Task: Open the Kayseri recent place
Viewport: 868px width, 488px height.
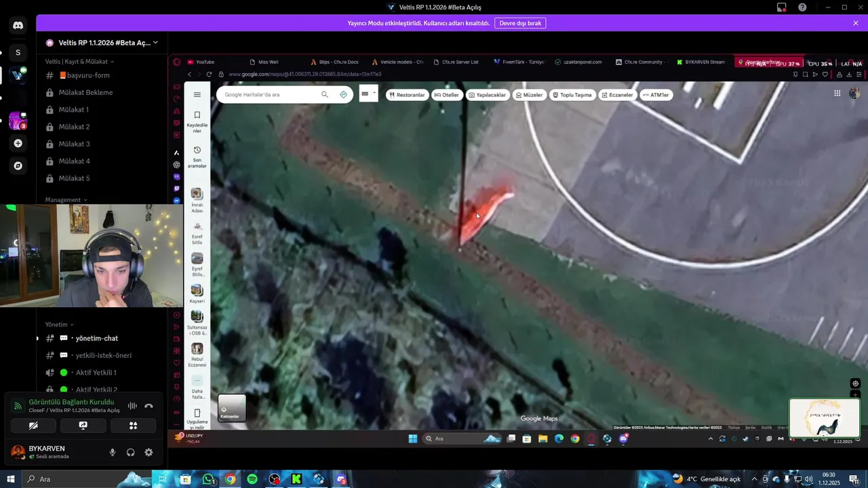Action: [x=197, y=294]
